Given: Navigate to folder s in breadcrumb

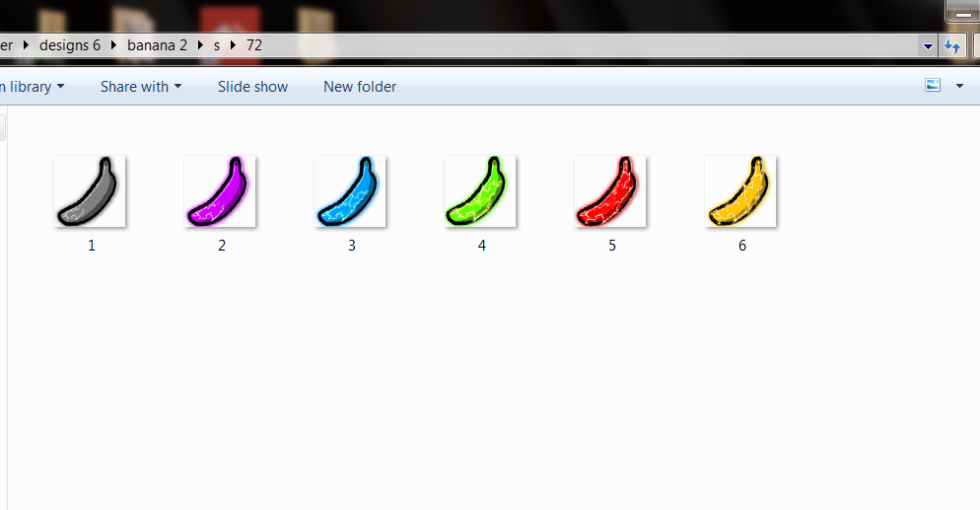Looking at the screenshot, I should pos(217,45).
